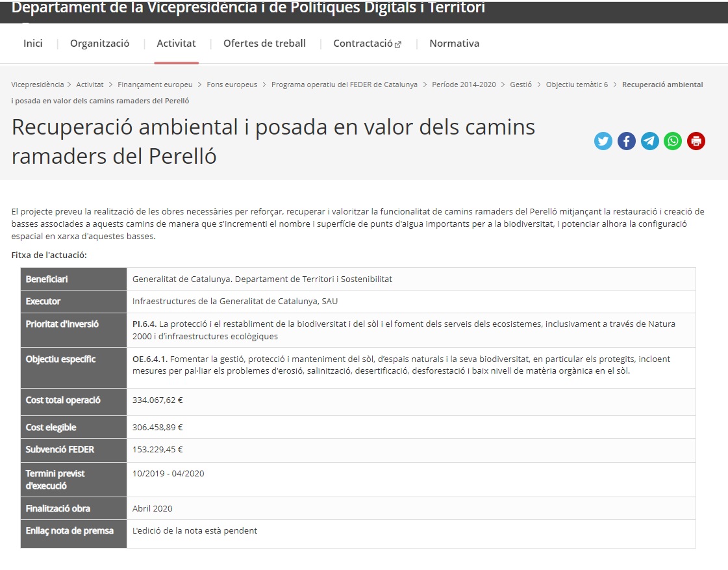The height and width of the screenshot is (570, 728).
Task: Select Enllaç nota de premsa header
Action: pos(74,534)
